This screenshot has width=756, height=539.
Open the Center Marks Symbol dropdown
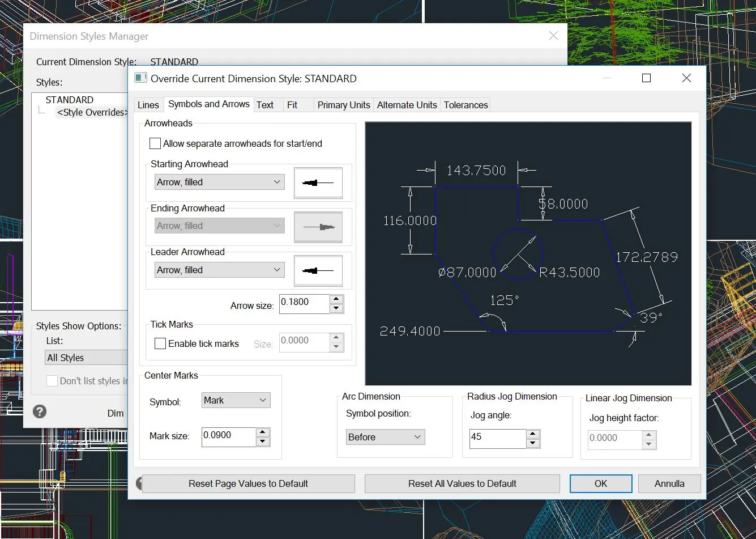point(236,400)
